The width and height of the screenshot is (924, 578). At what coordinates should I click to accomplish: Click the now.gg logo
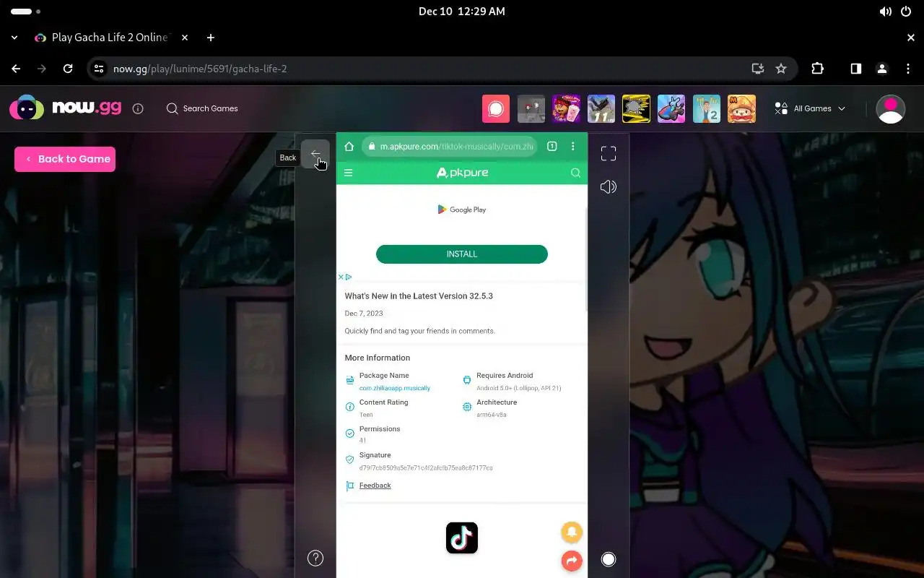pyautogui.click(x=66, y=108)
